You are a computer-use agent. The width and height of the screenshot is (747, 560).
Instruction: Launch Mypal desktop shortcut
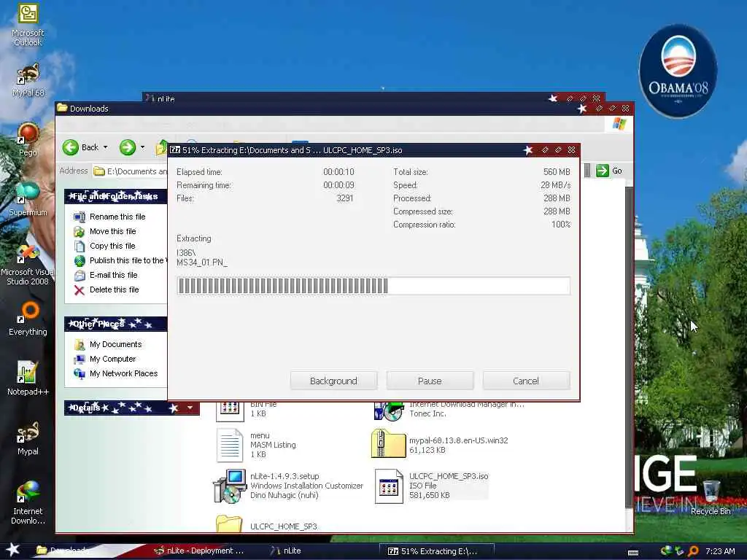[28, 438]
